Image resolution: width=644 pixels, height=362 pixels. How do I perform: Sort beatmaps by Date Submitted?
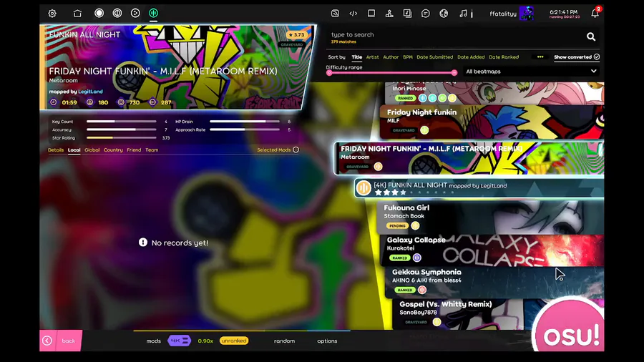435,57
